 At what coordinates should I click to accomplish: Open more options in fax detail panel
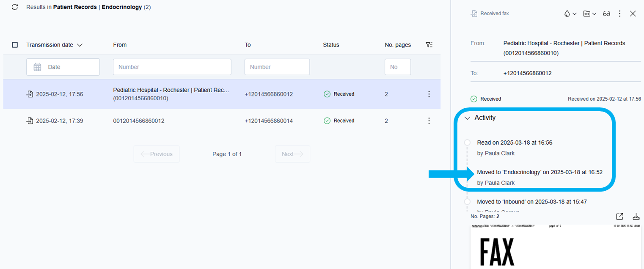coord(620,14)
